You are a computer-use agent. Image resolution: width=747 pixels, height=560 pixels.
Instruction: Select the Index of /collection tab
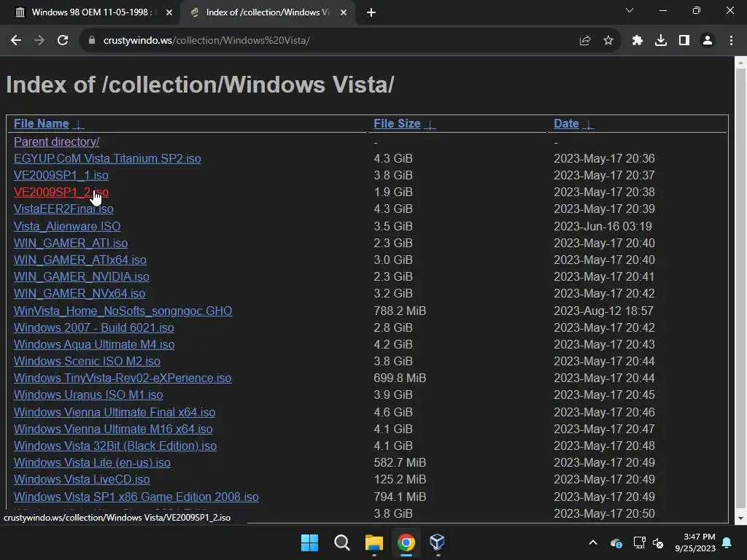[268, 12]
